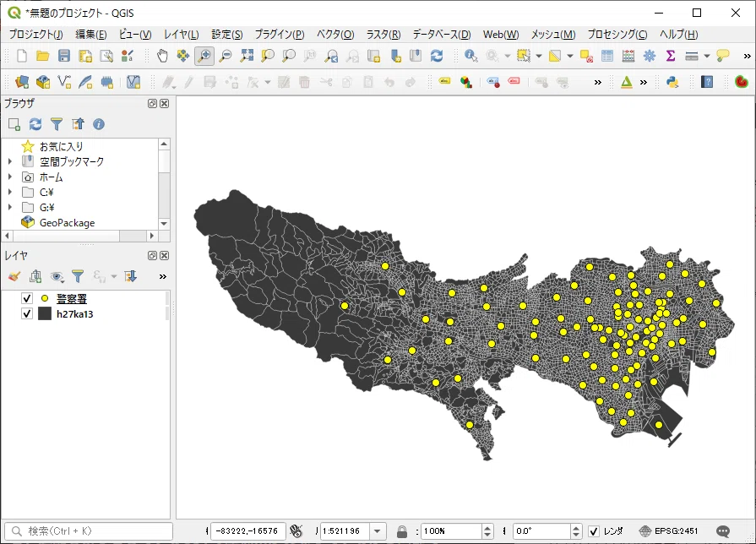The image size is (756, 544).
Task: Click the Refresh map icon
Action: (x=437, y=56)
